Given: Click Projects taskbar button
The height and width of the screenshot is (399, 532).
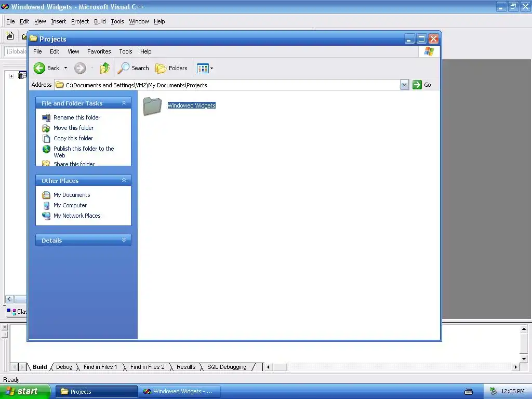Looking at the screenshot, I should coord(96,392).
